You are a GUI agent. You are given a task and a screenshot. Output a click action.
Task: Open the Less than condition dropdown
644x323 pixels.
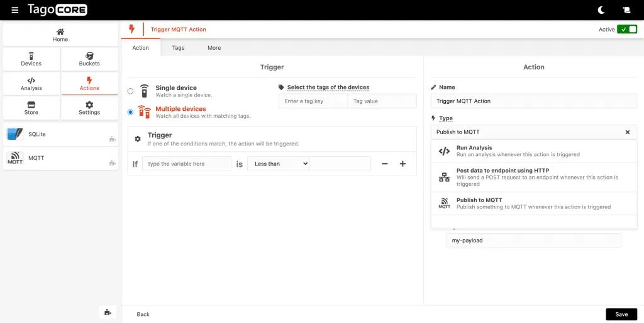[x=278, y=164]
